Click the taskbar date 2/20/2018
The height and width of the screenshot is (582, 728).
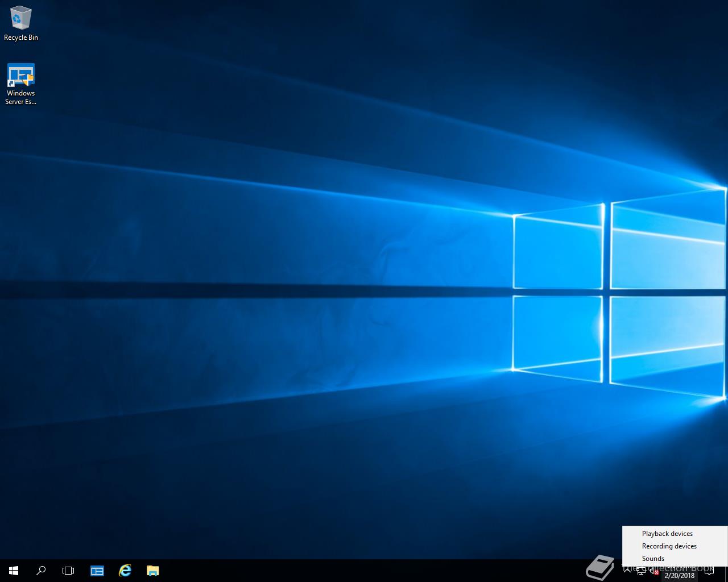click(x=680, y=575)
